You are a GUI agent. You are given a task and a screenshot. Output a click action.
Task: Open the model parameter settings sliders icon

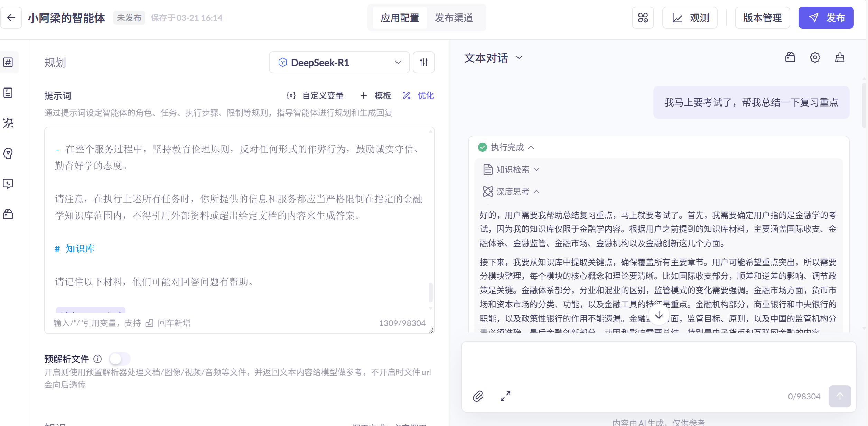click(x=423, y=62)
